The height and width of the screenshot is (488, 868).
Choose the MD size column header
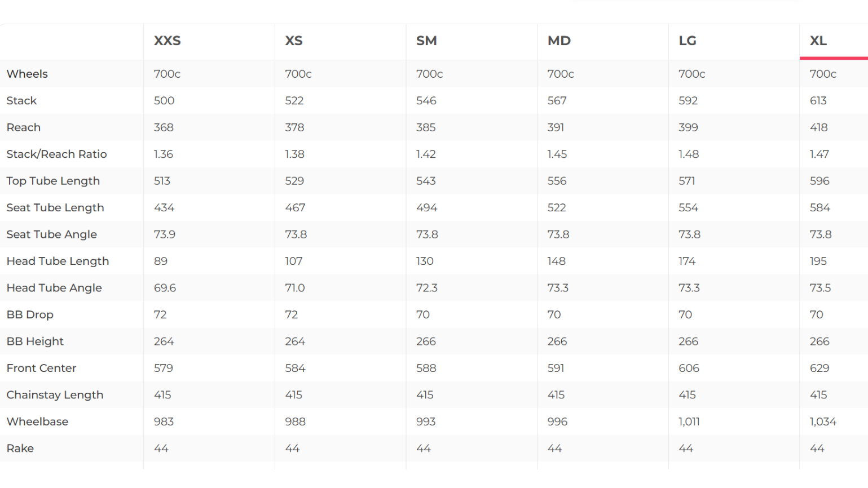click(559, 41)
